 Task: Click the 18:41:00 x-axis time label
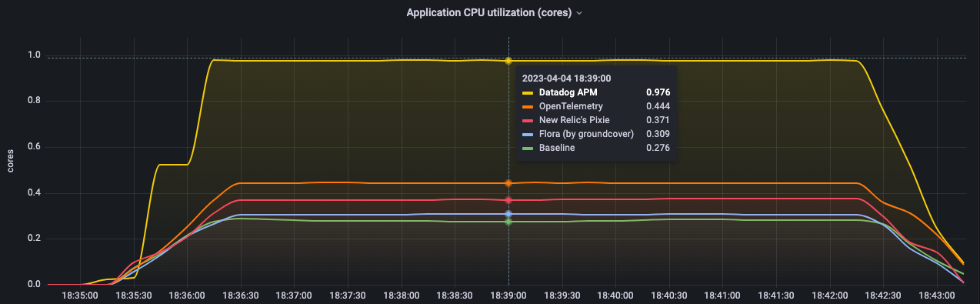point(722,296)
